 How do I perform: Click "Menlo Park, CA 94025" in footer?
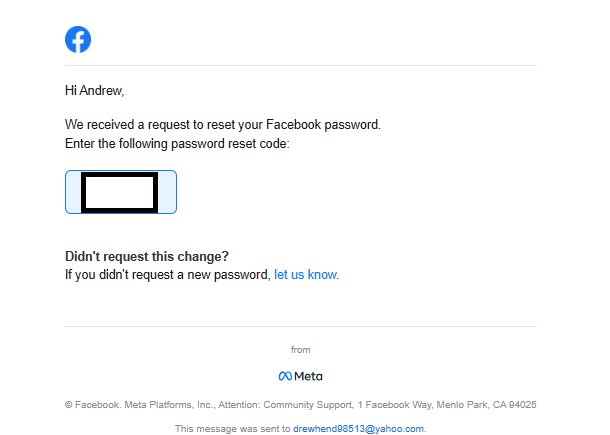[x=486, y=405]
